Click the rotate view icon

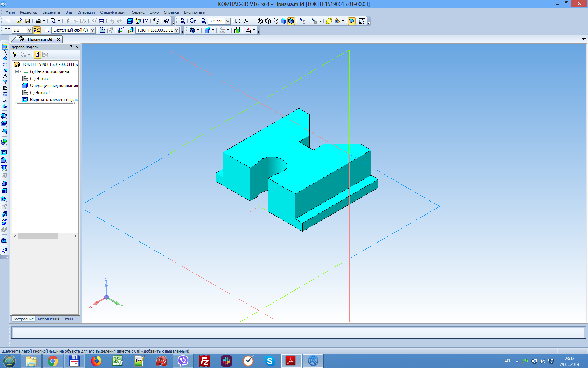click(238, 21)
